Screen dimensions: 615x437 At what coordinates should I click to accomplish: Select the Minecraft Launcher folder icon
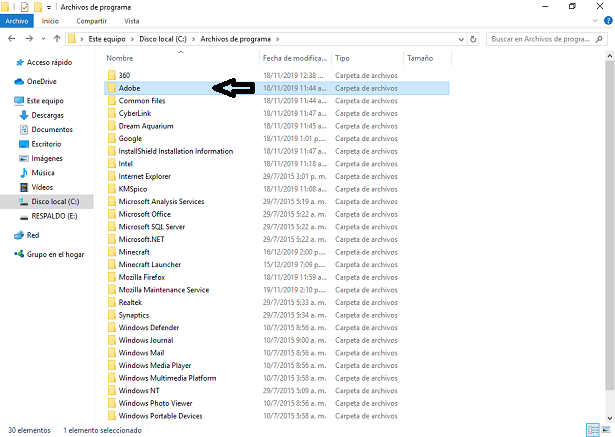(x=112, y=264)
